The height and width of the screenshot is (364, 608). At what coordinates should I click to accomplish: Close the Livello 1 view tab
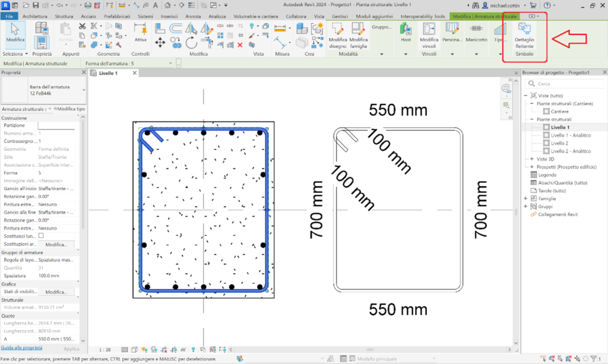135,73
